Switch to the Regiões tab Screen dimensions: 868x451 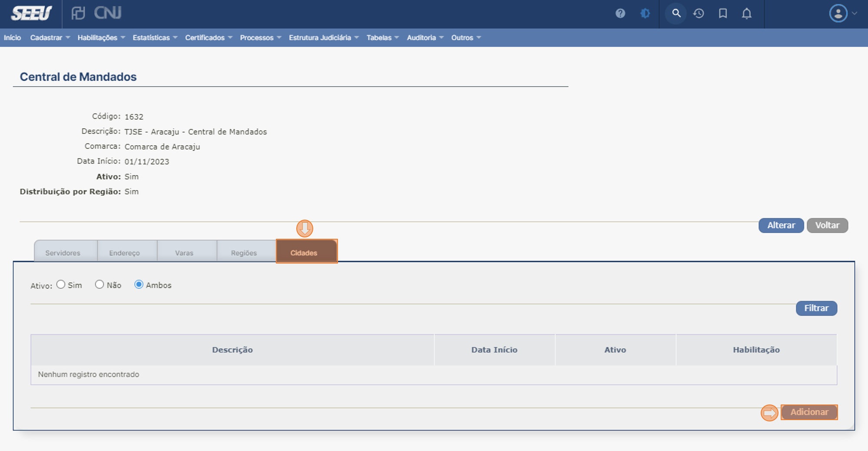pos(244,253)
